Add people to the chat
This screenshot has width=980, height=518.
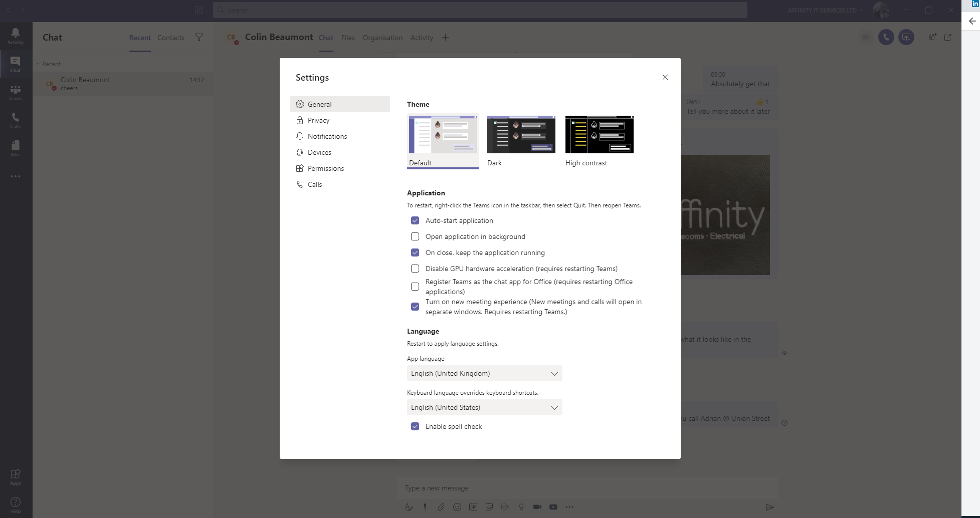932,37
